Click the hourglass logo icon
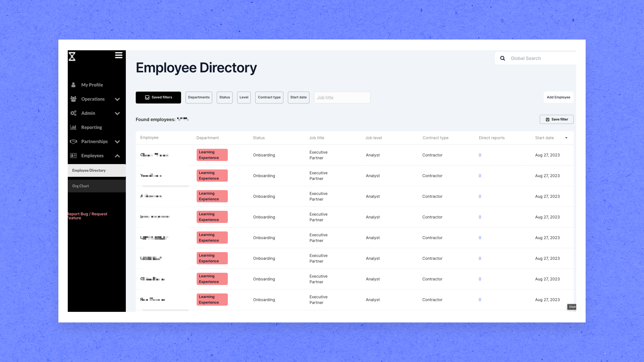This screenshot has height=362, width=644. pyautogui.click(x=72, y=56)
